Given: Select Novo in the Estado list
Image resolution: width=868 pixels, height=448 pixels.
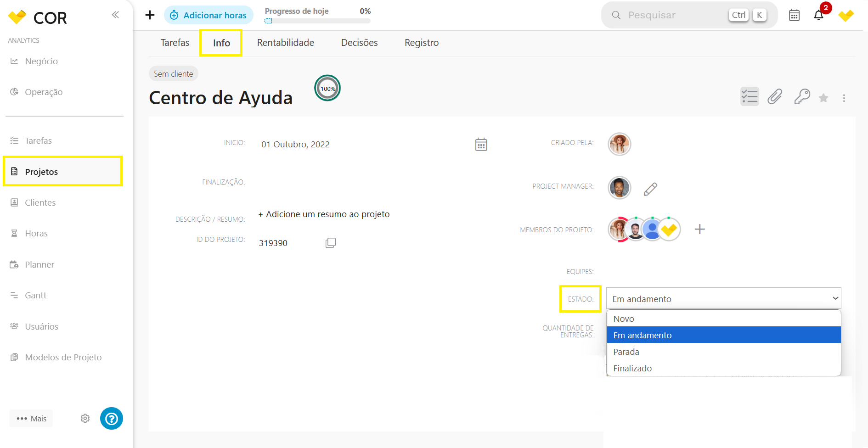Looking at the screenshot, I should tap(724, 319).
